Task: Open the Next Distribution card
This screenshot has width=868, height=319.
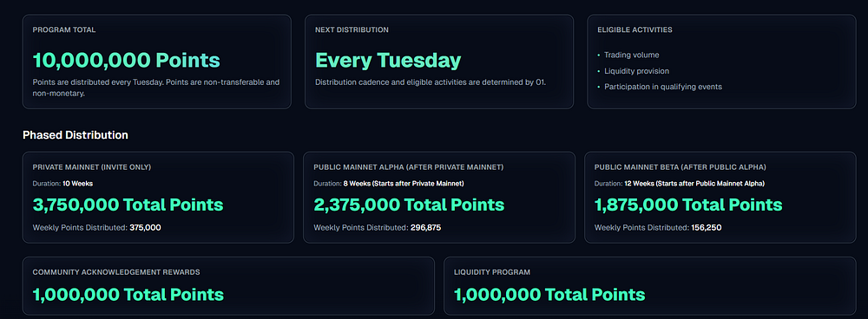Action: tap(439, 62)
